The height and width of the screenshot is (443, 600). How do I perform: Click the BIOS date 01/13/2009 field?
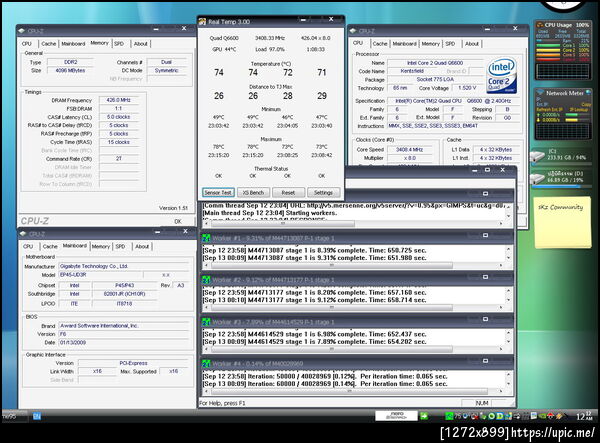click(124, 342)
